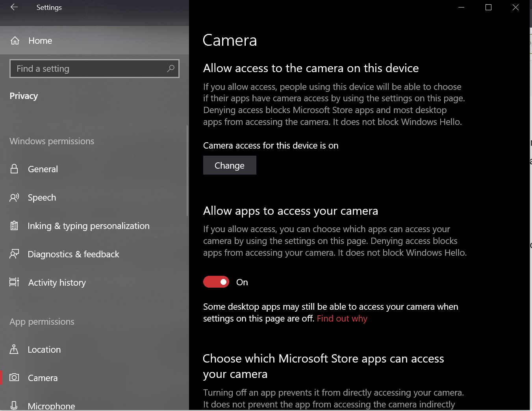This screenshot has width=532, height=411.
Task: Open Camera privacy settings page
Action: [x=43, y=378]
